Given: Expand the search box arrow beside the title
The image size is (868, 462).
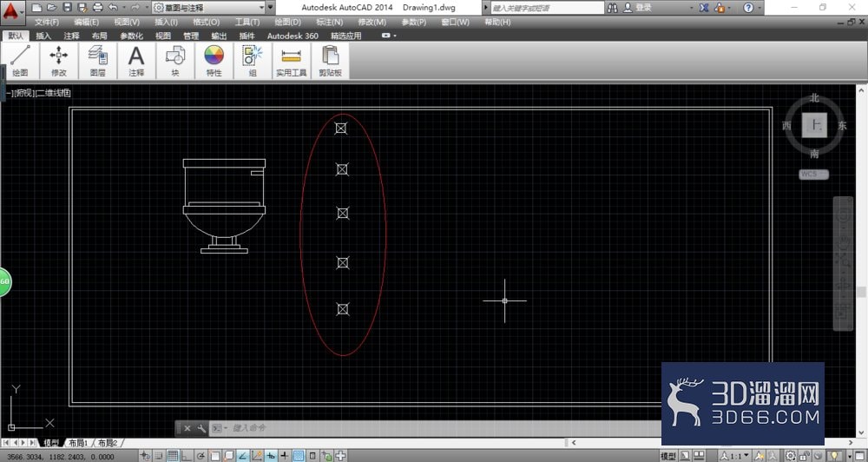Looking at the screenshot, I should coord(486,8).
